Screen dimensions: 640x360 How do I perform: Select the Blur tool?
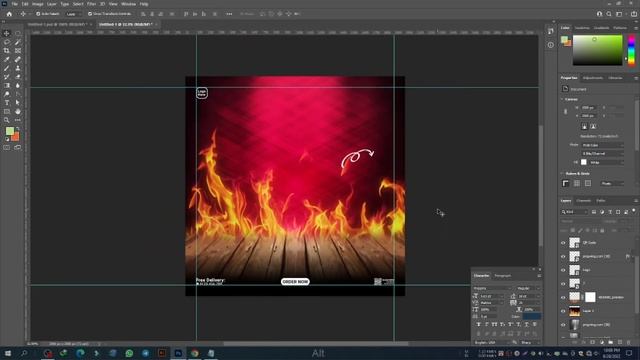pyautogui.click(x=18, y=85)
